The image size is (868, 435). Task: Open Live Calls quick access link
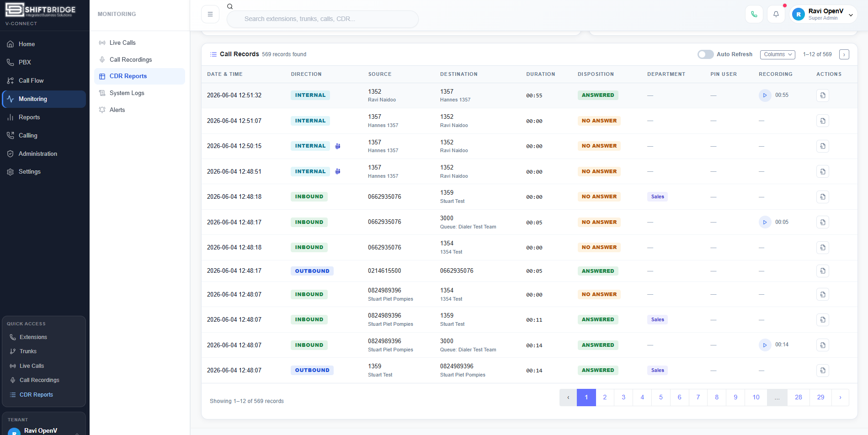pyautogui.click(x=44, y=366)
